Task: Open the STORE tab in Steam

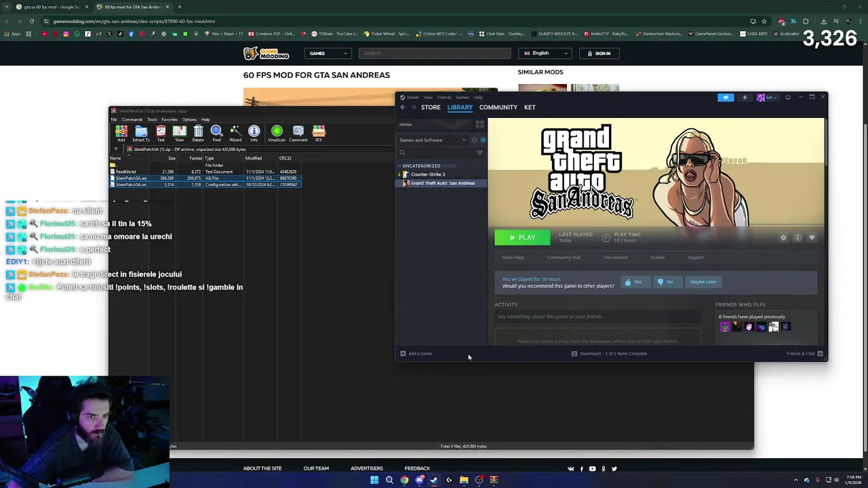Action: [431, 107]
